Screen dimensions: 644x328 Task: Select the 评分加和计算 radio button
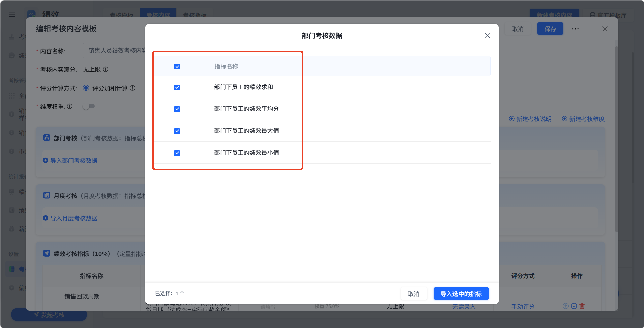86,88
